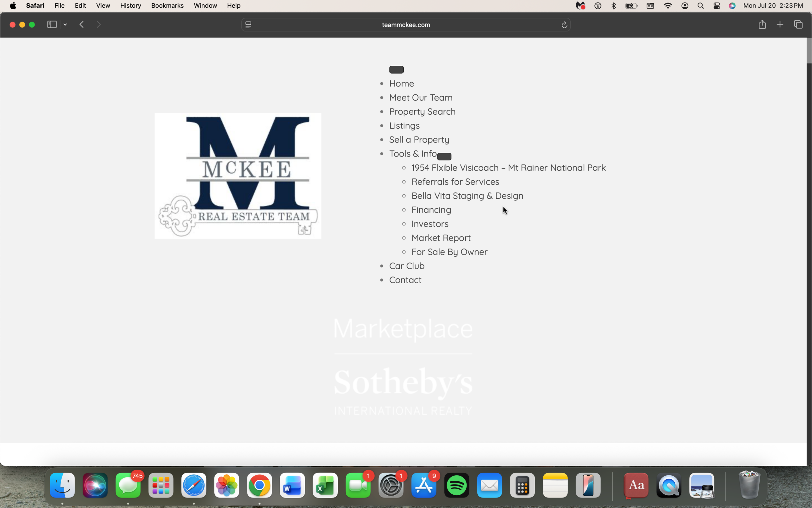The height and width of the screenshot is (508, 812).
Task: Open Spotlight search in menu bar
Action: (x=701, y=6)
